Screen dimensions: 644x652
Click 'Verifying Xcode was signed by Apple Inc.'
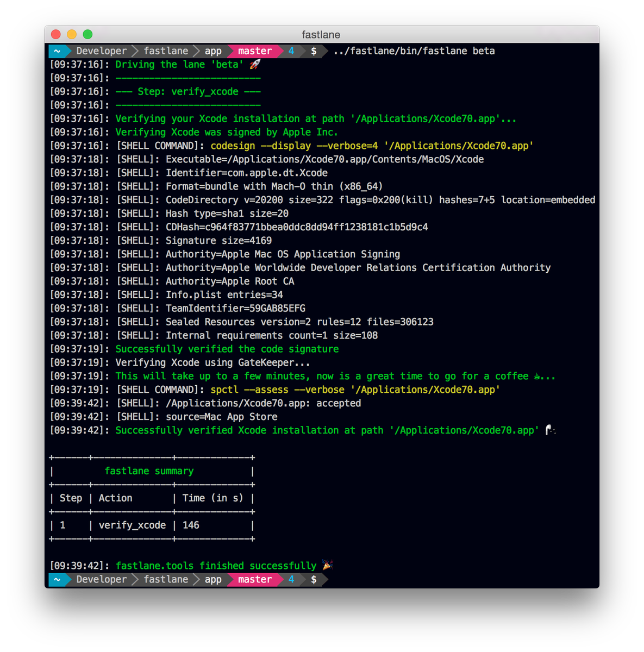click(x=227, y=132)
